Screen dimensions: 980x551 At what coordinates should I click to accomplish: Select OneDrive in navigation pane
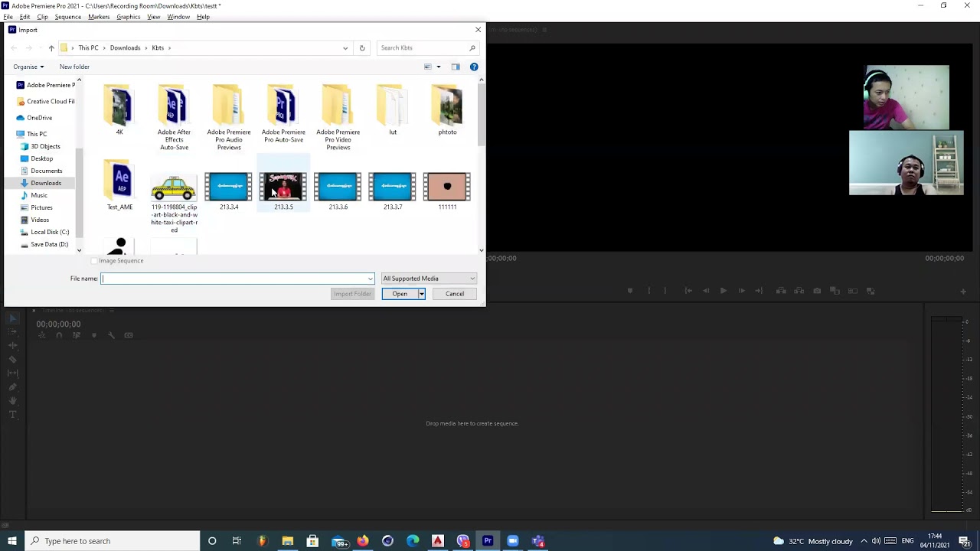34,118
